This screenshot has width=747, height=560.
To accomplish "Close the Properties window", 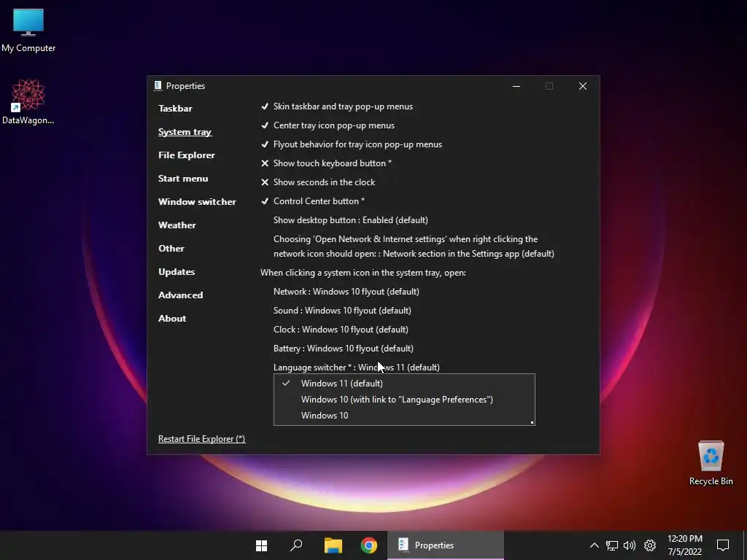I will (583, 86).
